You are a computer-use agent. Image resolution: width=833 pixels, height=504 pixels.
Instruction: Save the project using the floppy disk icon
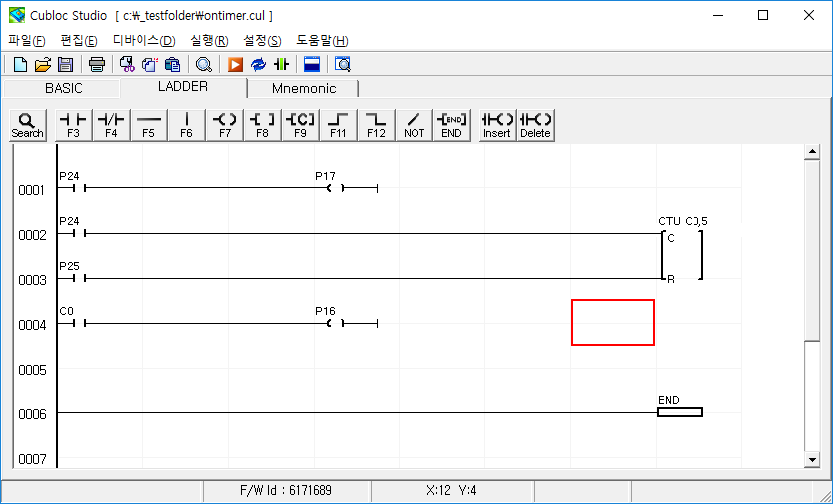[x=65, y=65]
